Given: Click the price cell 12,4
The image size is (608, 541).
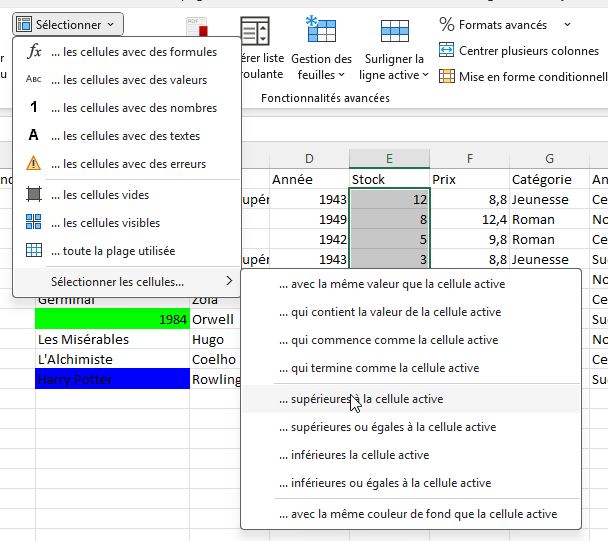Looking at the screenshot, I should click(470, 220).
